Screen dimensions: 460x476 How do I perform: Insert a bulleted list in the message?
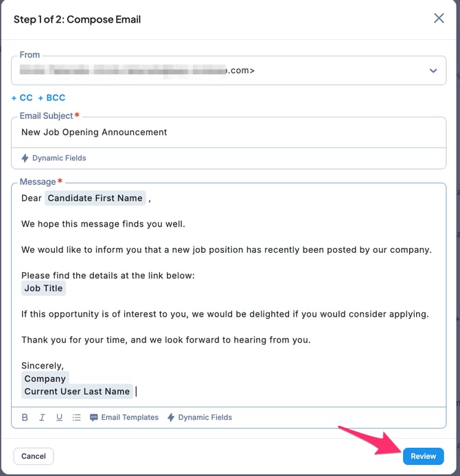click(76, 418)
